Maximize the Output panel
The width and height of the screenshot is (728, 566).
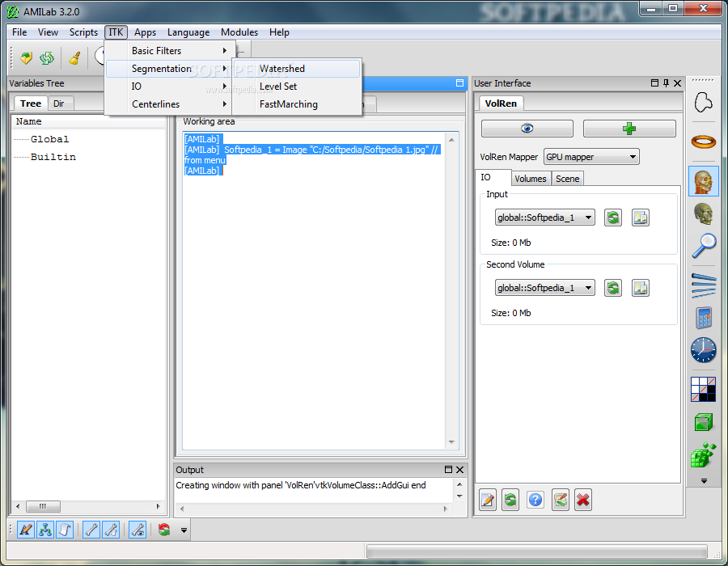tap(448, 470)
